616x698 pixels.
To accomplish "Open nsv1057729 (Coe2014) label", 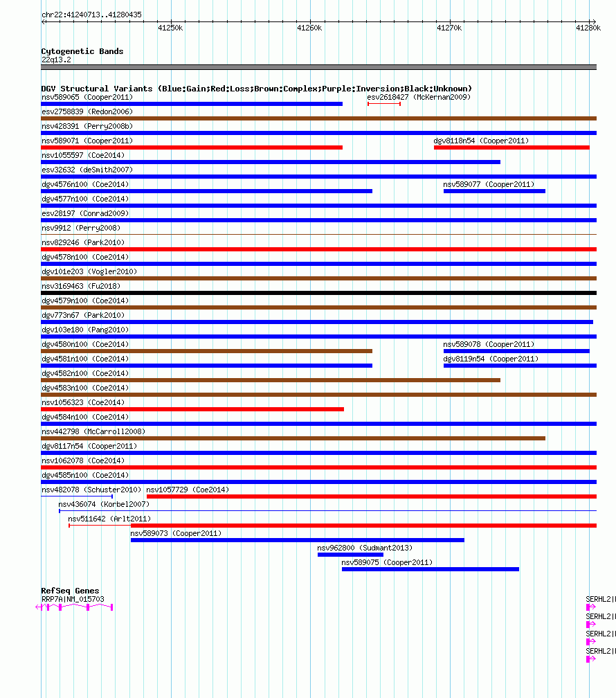I will tap(188, 490).
